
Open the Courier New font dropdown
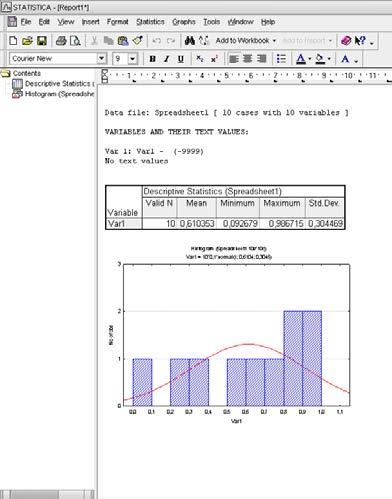click(x=102, y=59)
